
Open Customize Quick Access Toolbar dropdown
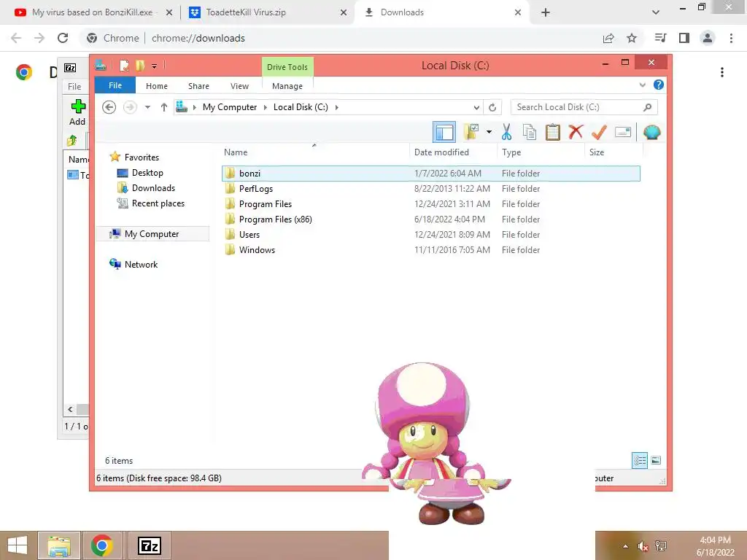pyautogui.click(x=155, y=66)
